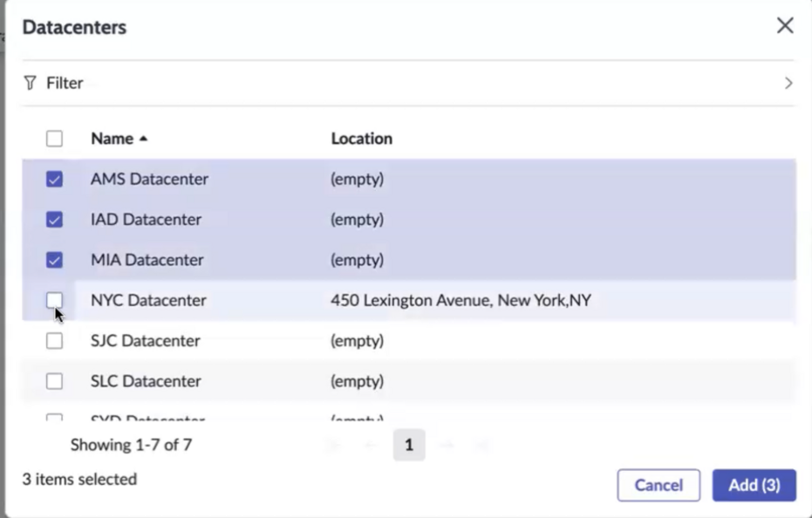Check the SJC Datacenter checkbox

[54, 341]
